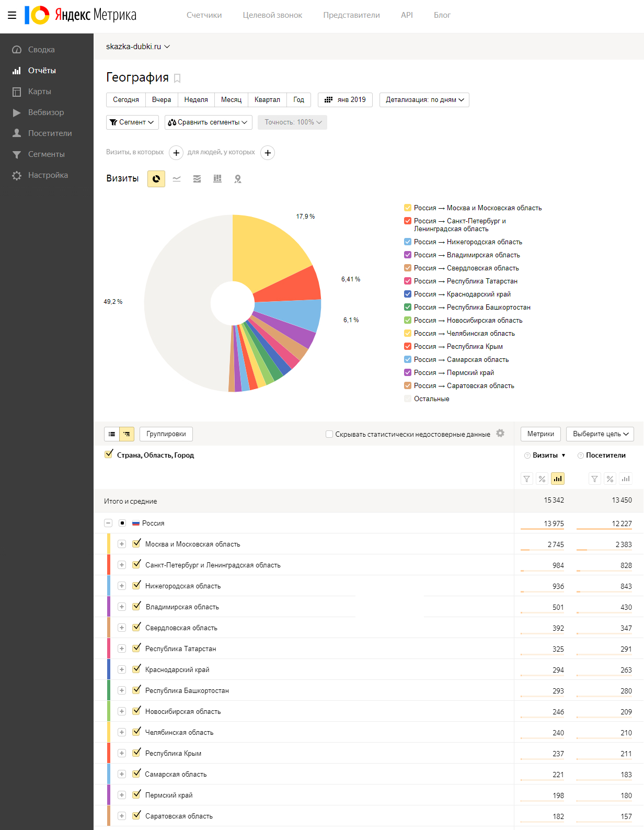Toggle Визиты column chart bars
This screenshot has height=830, width=644.
[558, 479]
